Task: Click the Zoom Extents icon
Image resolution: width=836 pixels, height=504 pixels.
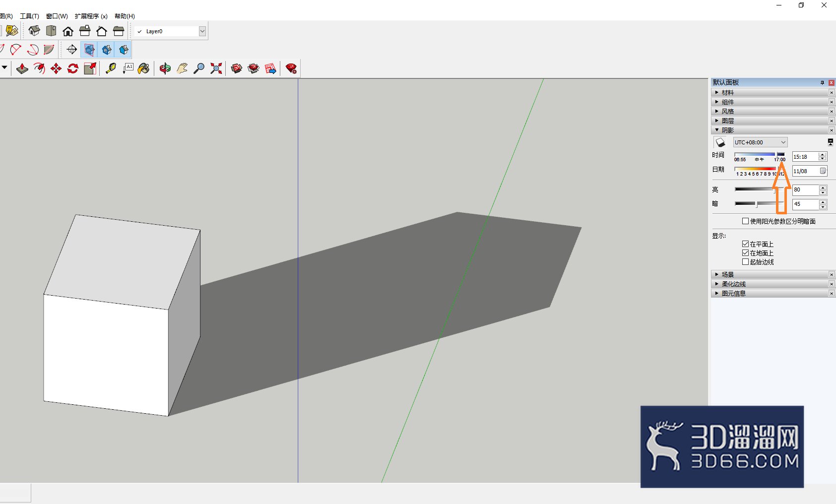Action: (216, 68)
